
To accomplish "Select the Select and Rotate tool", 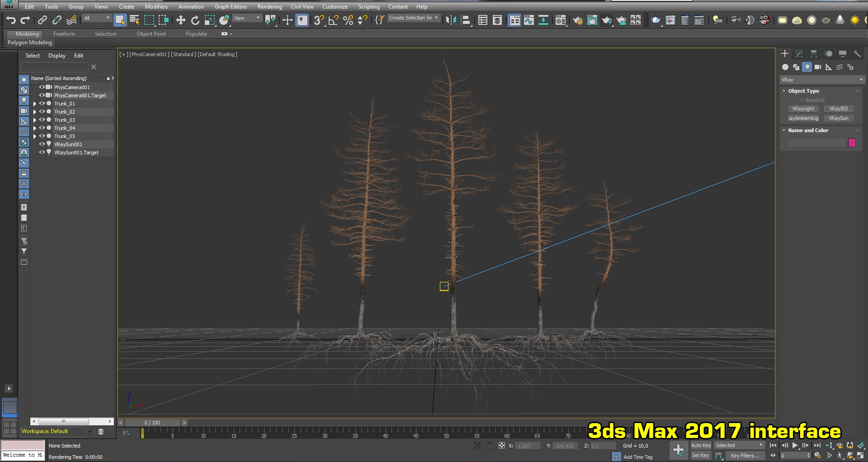I will point(195,20).
